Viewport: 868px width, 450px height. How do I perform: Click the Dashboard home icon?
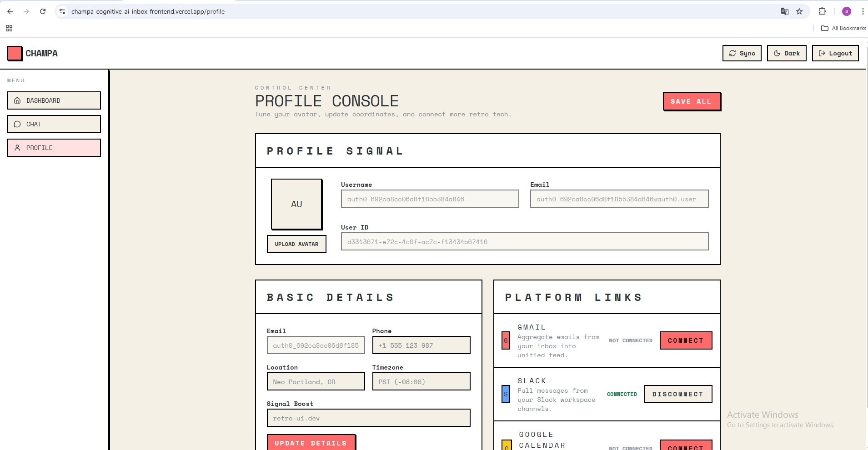pyautogui.click(x=17, y=100)
